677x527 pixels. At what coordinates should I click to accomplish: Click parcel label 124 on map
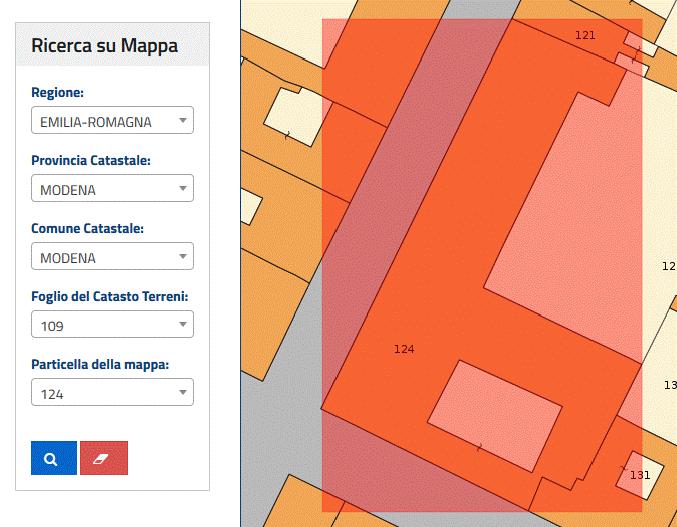[404, 349]
